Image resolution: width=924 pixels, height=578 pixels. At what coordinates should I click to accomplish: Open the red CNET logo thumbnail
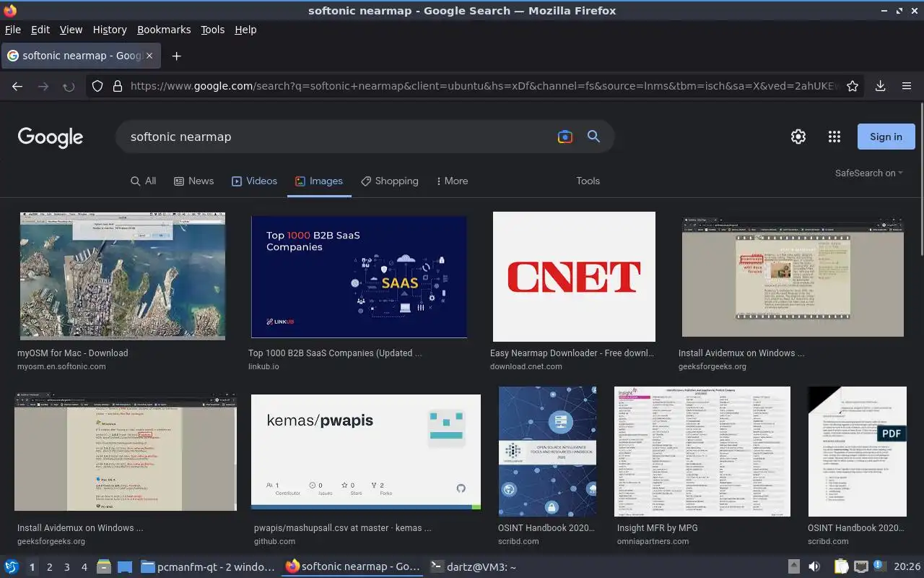click(x=574, y=277)
